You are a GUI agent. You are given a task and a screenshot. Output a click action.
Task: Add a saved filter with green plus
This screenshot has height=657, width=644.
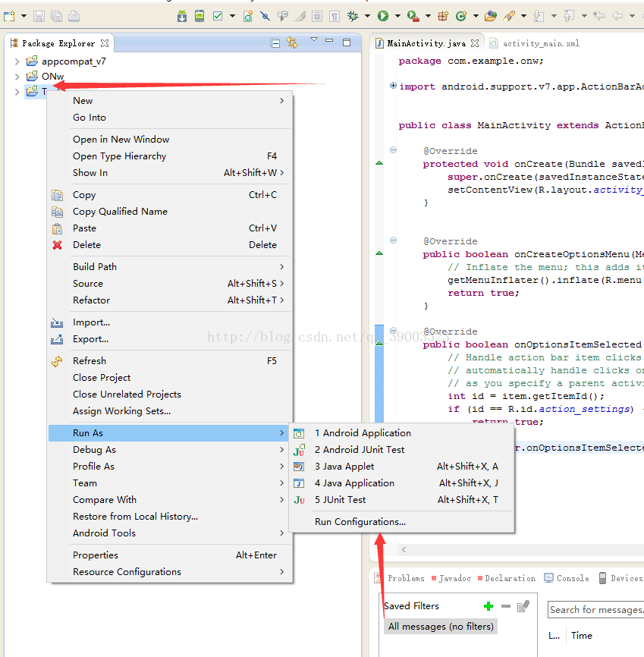[x=488, y=606]
